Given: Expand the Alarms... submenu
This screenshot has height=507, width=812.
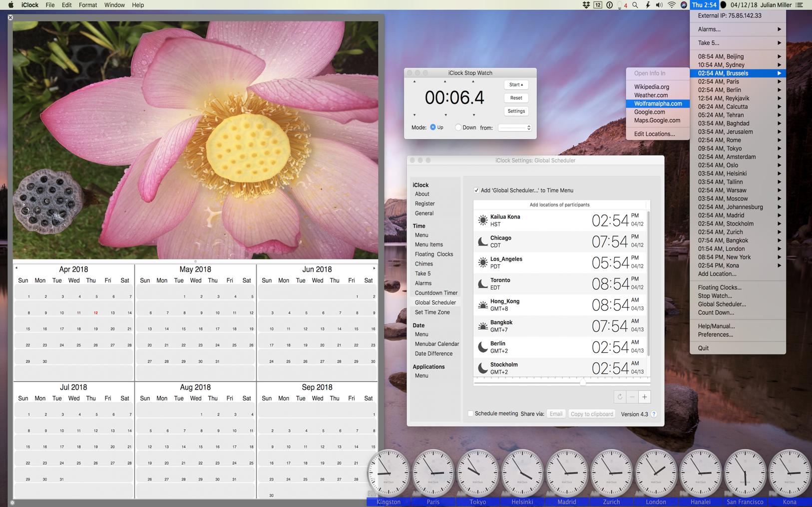Looking at the screenshot, I should click(x=738, y=29).
